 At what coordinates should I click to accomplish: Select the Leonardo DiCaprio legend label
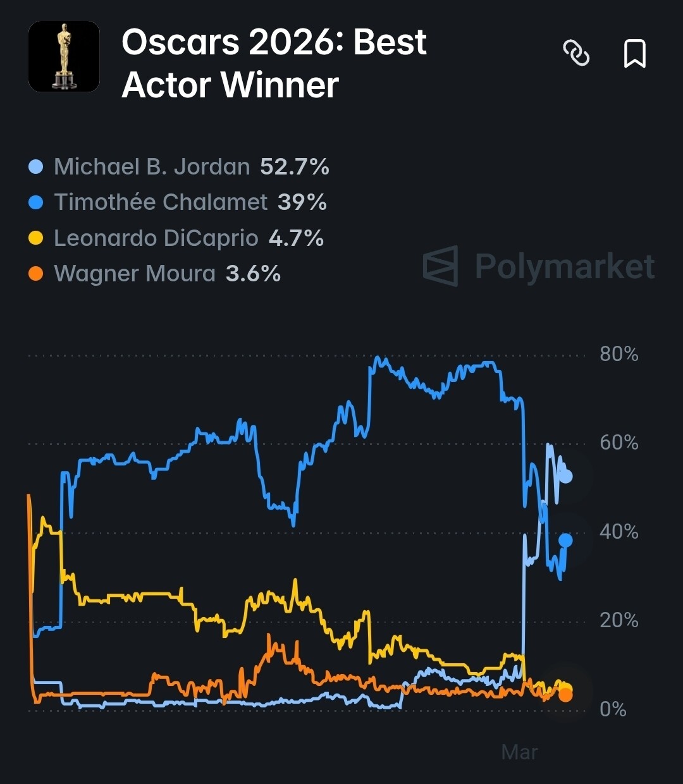[156, 238]
